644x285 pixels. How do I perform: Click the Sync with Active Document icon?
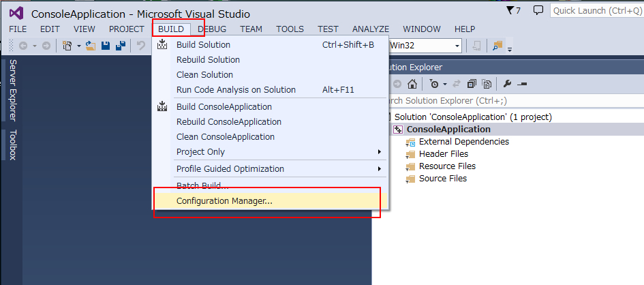coord(457,84)
